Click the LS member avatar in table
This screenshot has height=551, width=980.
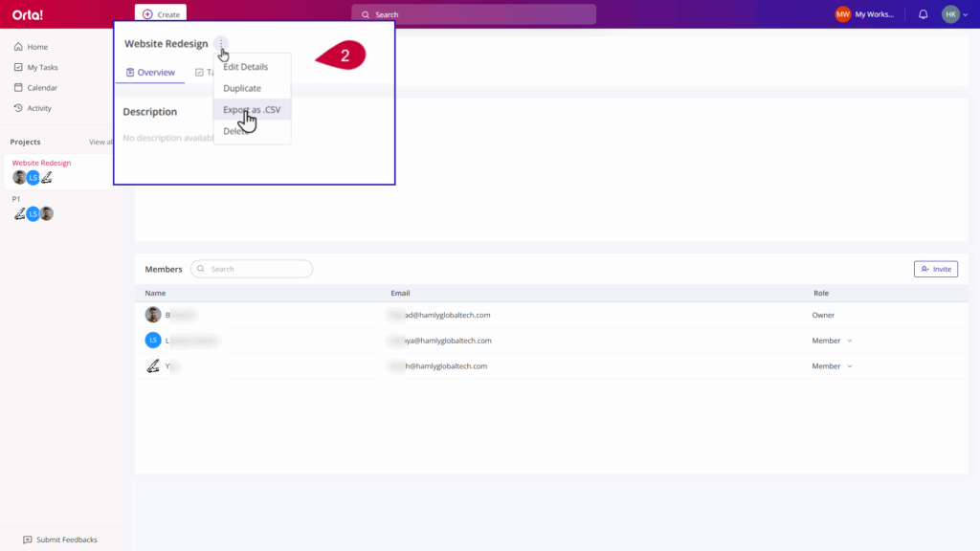(153, 341)
